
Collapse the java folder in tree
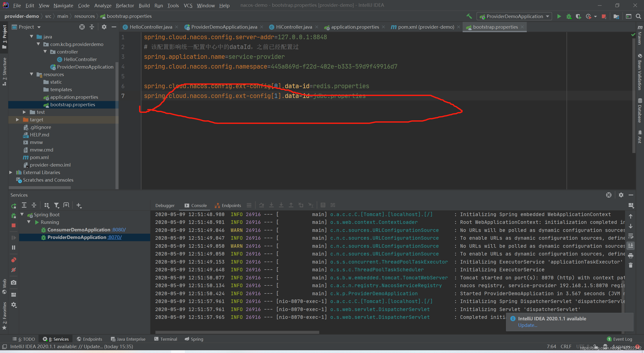pyautogui.click(x=31, y=37)
